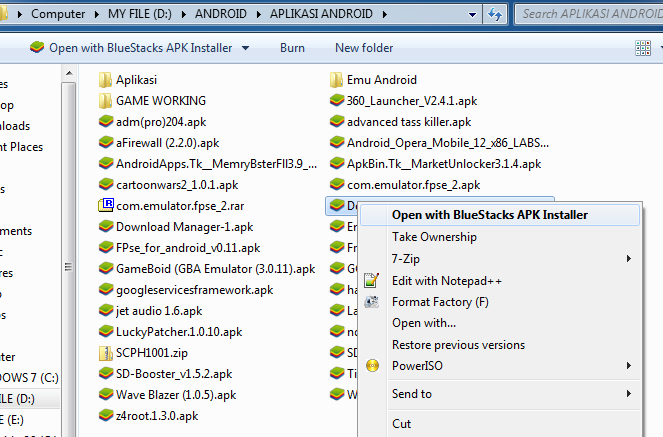Click the Emu Android folder icon
This screenshot has height=437, width=663.
tap(336, 80)
